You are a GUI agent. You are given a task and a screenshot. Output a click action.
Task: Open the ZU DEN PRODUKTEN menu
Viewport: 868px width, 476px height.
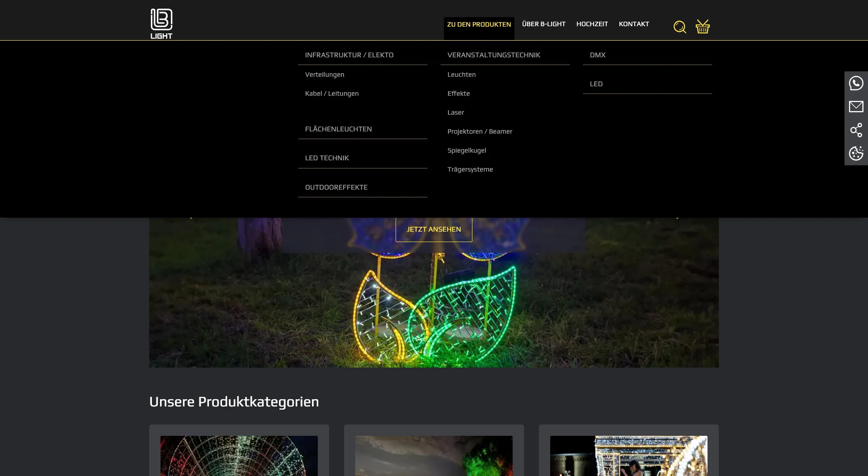click(479, 24)
